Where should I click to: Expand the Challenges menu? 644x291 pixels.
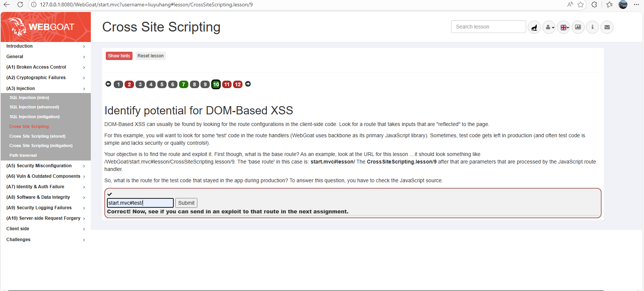pos(46,240)
